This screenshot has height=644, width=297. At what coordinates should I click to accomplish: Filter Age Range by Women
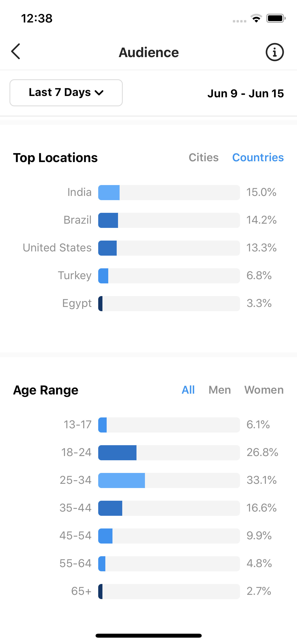pyautogui.click(x=264, y=390)
